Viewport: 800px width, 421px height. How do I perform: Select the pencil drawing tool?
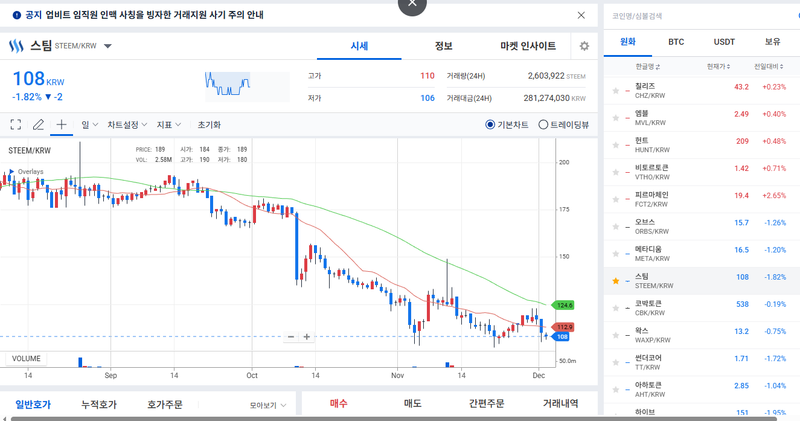coord(38,125)
